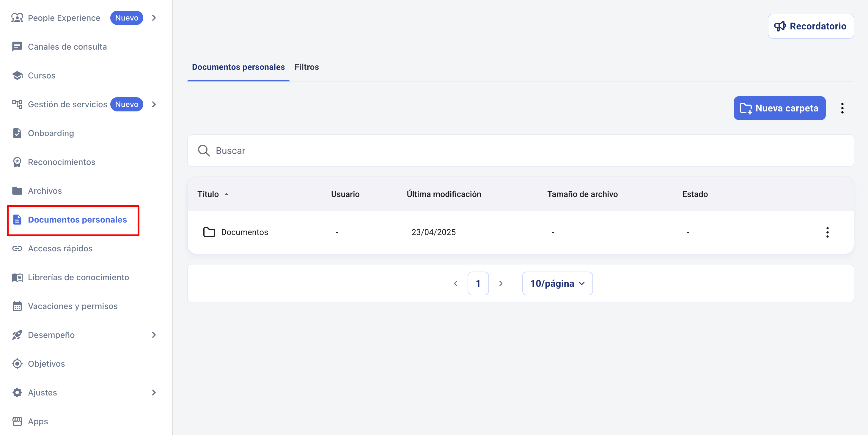This screenshot has height=435, width=868.
Task: Click the Accesos rápidos link icon
Action: pos(17,248)
